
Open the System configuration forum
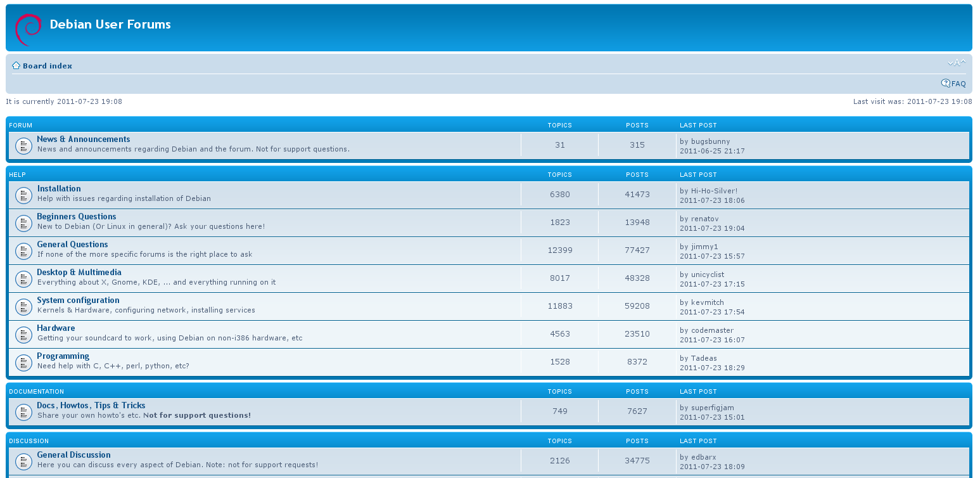78,300
